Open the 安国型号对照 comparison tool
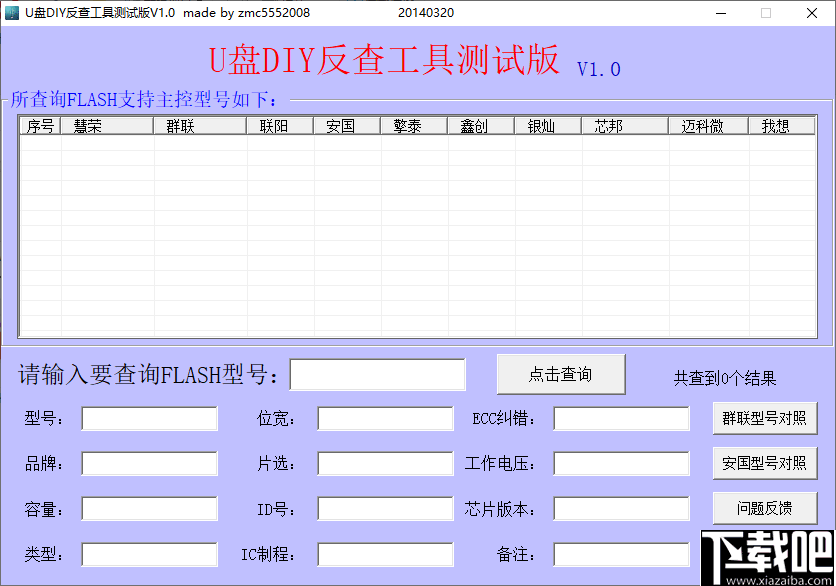This screenshot has height=586, width=836. pos(765,463)
